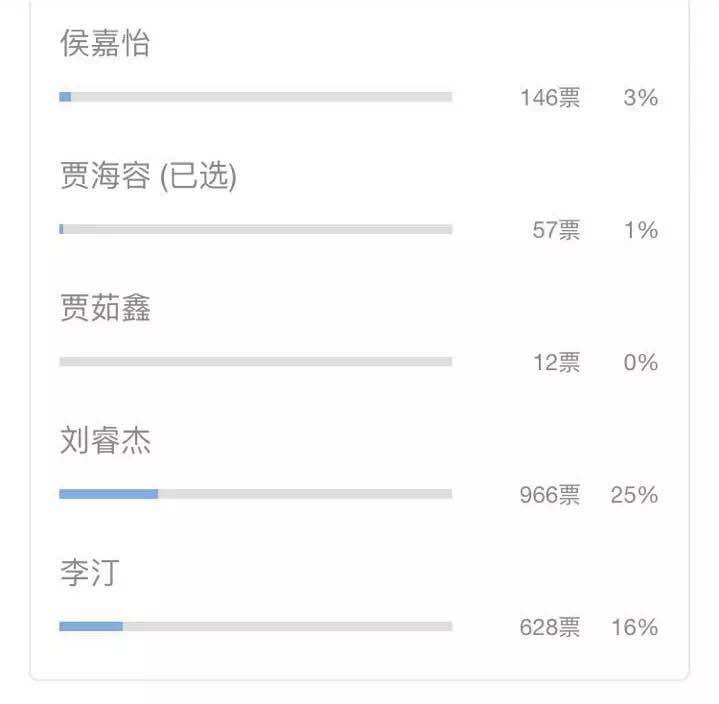This screenshot has height=704, width=719.
Task: Select the 贾海容 (已选) option
Action: pos(149,176)
